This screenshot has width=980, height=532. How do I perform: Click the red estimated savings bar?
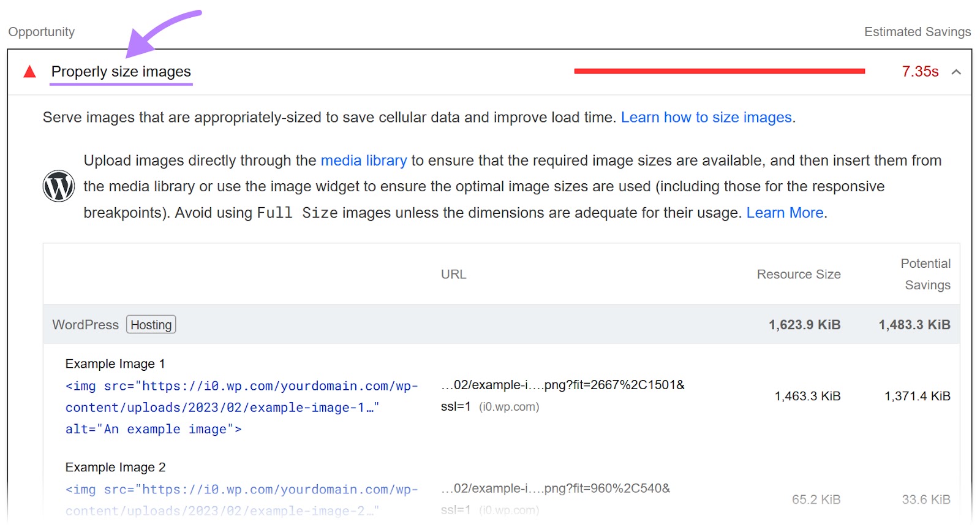(719, 72)
